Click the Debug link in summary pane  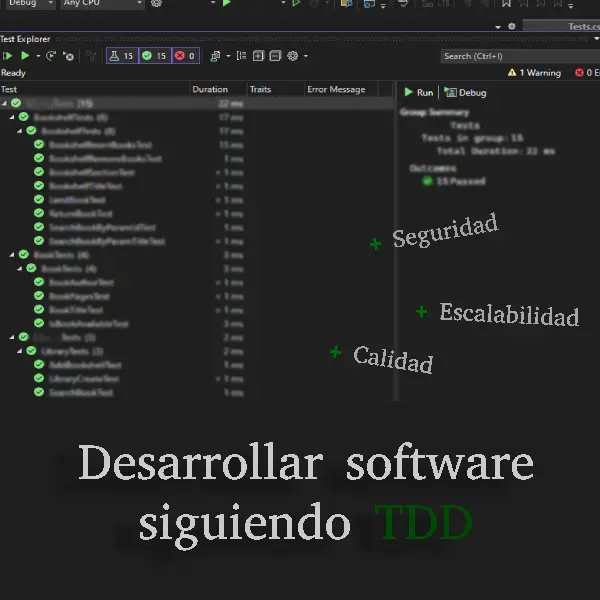[465, 93]
